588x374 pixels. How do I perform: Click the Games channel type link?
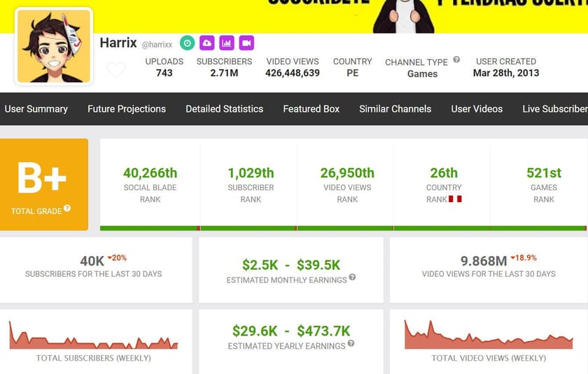click(x=422, y=73)
